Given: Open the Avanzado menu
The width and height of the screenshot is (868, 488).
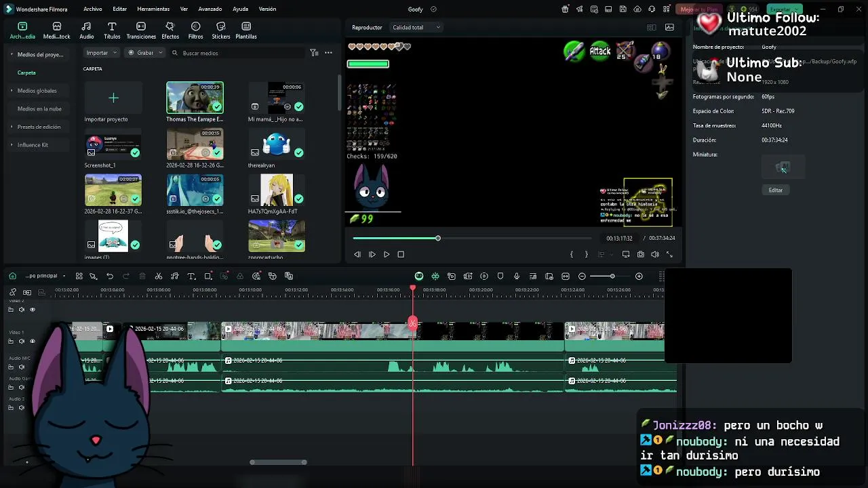Looking at the screenshot, I should [x=210, y=9].
